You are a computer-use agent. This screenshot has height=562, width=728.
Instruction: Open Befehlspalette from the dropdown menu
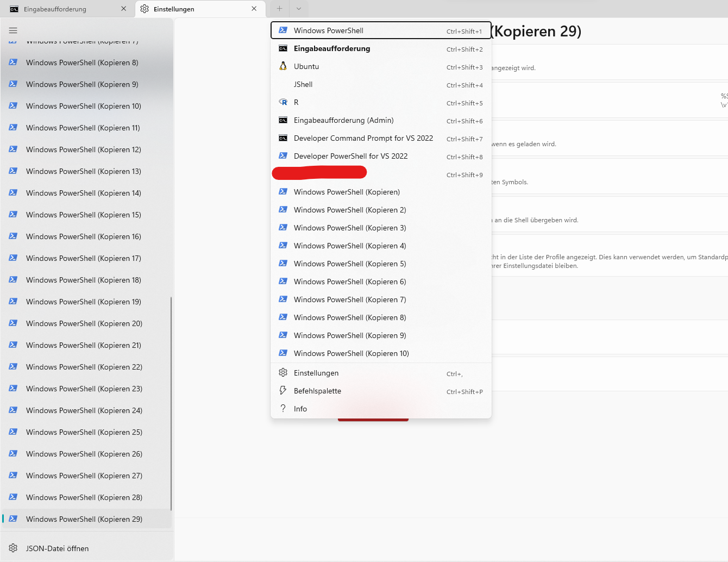pos(381,391)
